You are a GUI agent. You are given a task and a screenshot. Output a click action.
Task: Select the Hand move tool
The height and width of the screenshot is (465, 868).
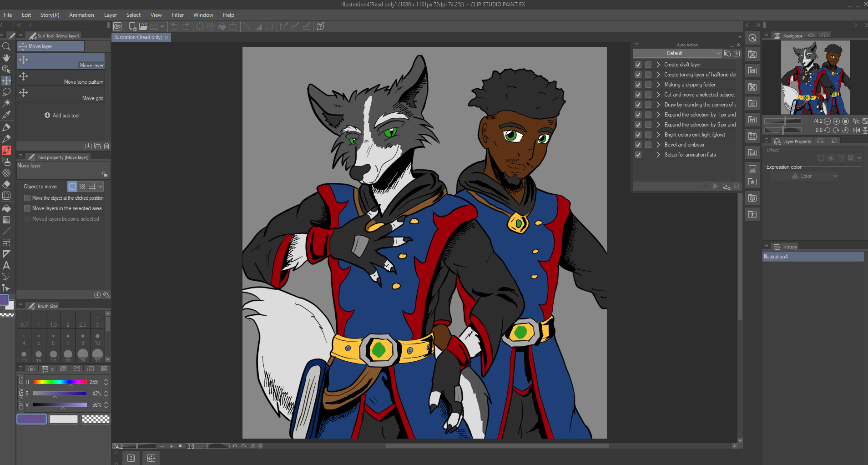6,58
